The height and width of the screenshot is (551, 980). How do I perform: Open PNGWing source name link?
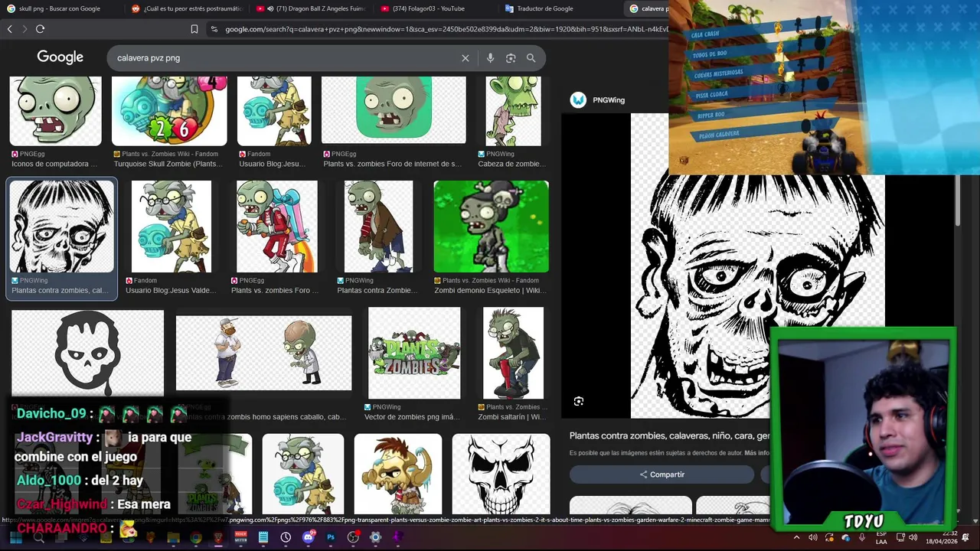click(609, 100)
